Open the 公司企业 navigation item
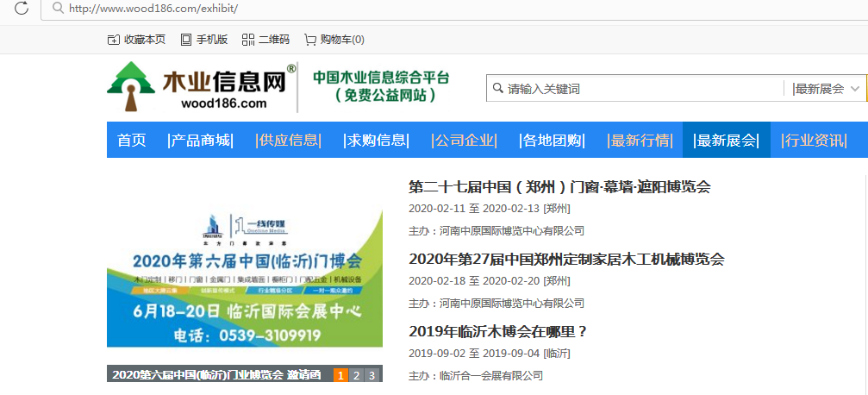The image size is (868, 395). point(464,141)
